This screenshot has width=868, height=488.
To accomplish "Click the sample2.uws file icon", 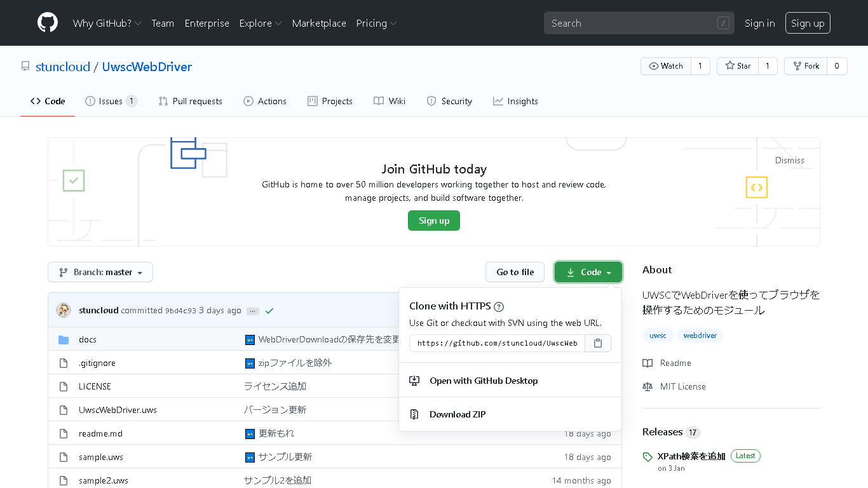I will coord(64,480).
